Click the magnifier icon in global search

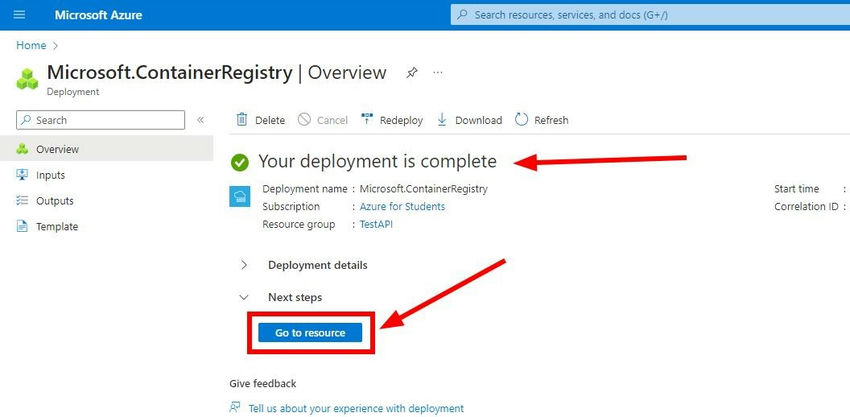(462, 15)
